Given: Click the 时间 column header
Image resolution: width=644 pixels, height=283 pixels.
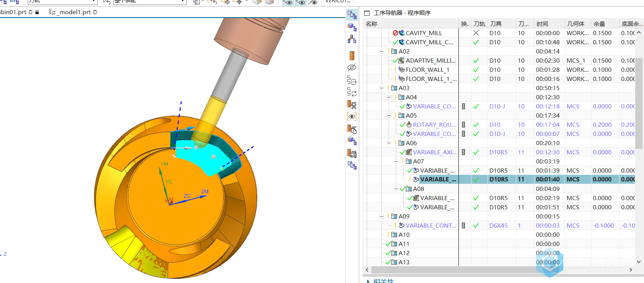Looking at the screenshot, I should [x=542, y=24].
